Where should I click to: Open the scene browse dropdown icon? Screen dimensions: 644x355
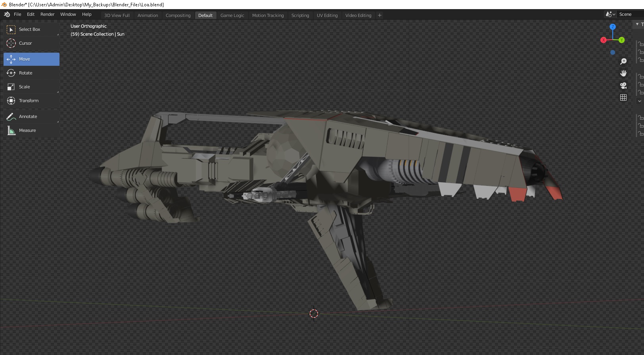click(x=610, y=14)
